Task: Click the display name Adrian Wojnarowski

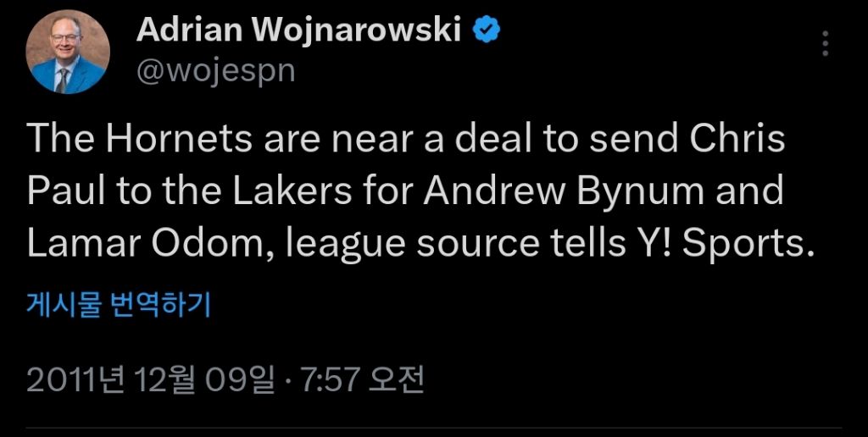Action: (x=299, y=30)
